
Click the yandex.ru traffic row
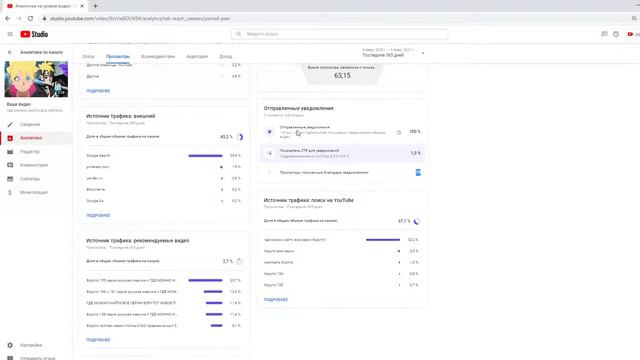click(164, 178)
